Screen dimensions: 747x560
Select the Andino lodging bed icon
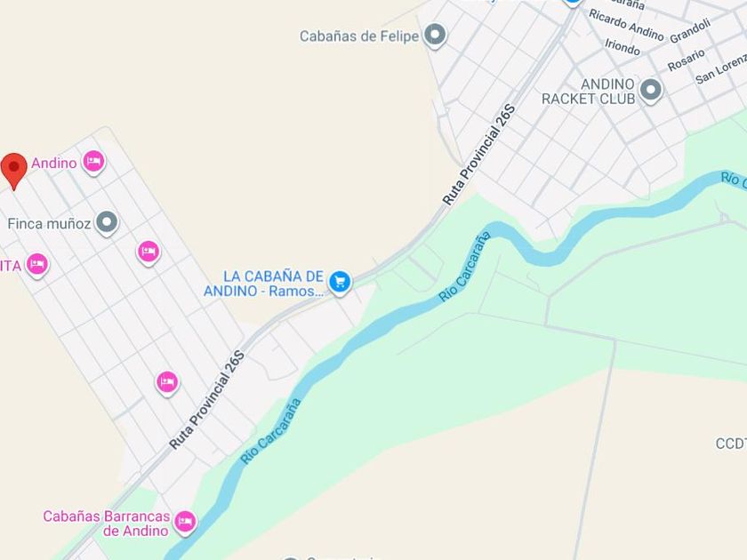[x=93, y=163]
